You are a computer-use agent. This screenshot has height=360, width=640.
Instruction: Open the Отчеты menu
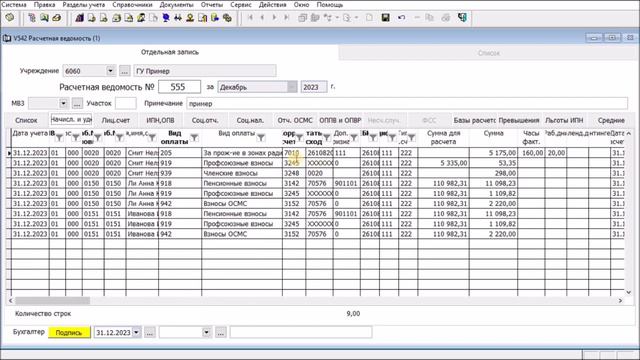212,5
